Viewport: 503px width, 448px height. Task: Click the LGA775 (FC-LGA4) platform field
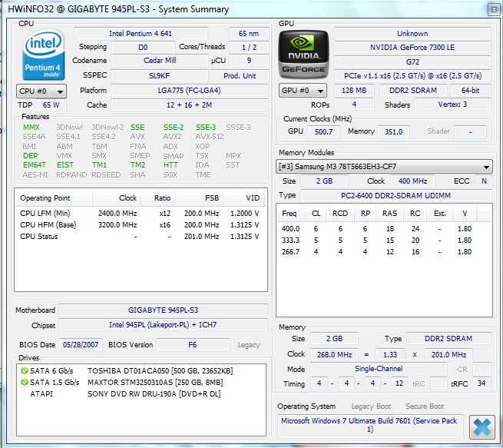189,91
